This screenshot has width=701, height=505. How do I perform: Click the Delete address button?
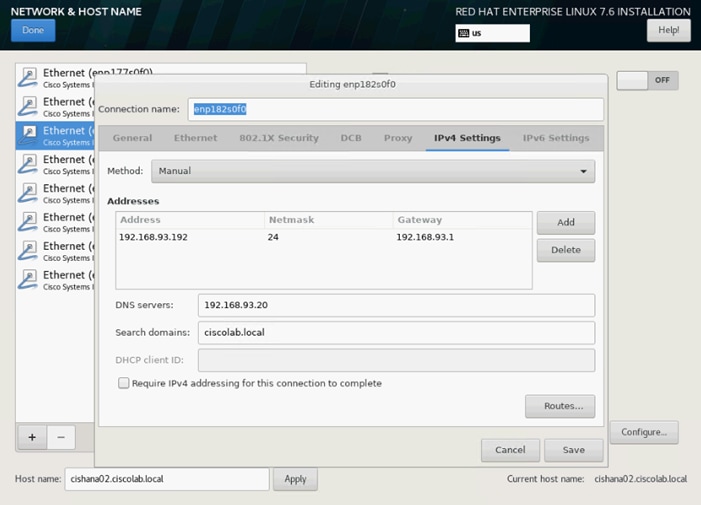[x=566, y=250]
